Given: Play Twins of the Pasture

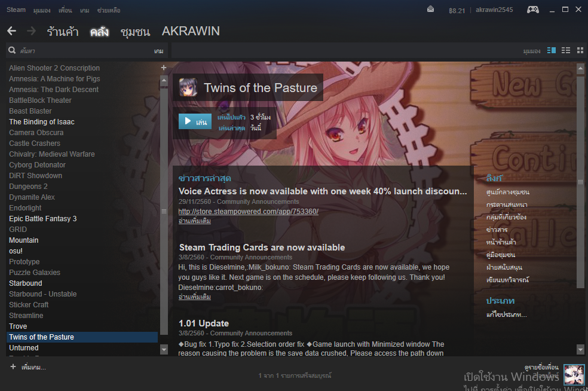Looking at the screenshot, I should [x=195, y=121].
